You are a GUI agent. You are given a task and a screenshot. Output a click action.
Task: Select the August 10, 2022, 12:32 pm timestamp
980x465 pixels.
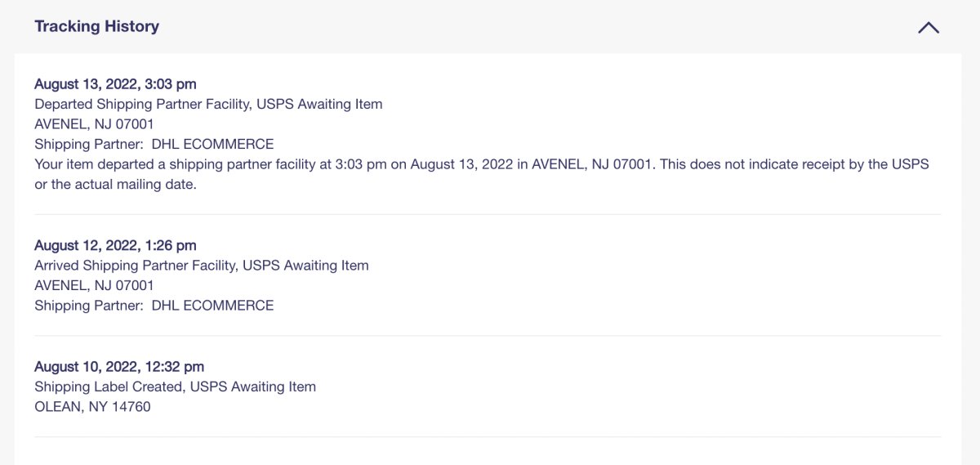(x=119, y=366)
